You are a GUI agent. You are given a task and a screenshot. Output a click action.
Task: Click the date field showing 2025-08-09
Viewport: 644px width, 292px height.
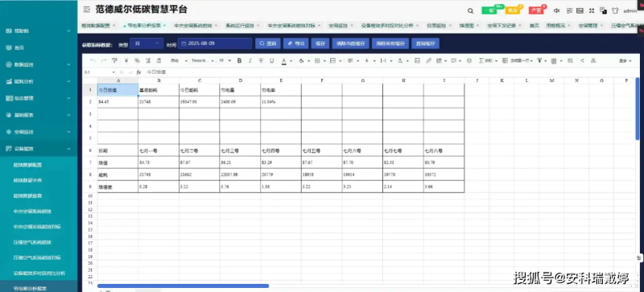(215, 43)
